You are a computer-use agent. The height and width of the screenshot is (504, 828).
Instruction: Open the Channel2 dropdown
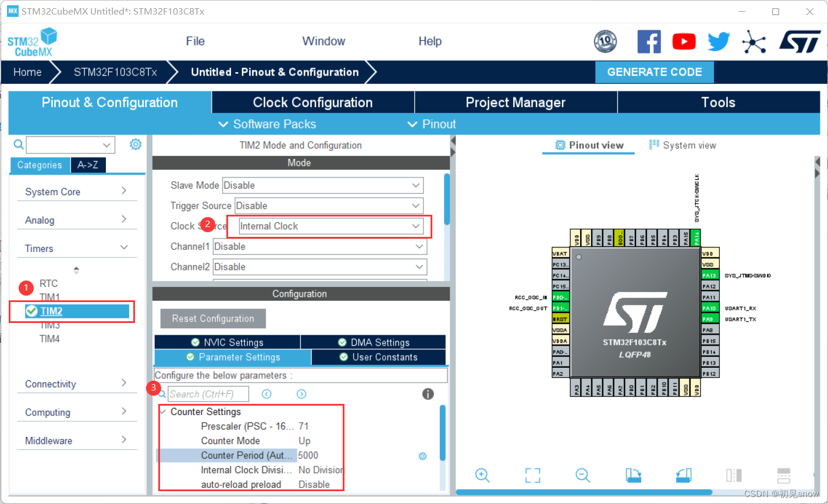[x=319, y=267]
